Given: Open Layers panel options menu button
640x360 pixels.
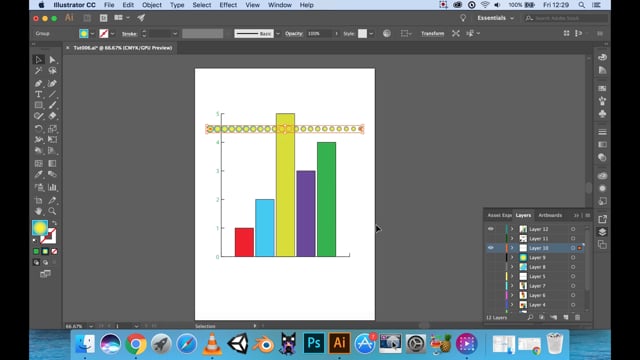Looking at the screenshot, I should coord(588,215).
